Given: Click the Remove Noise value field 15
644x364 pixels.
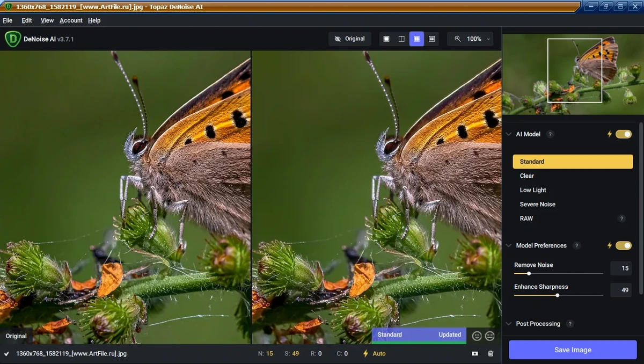Looking at the screenshot, I should (x=621, y=268).
